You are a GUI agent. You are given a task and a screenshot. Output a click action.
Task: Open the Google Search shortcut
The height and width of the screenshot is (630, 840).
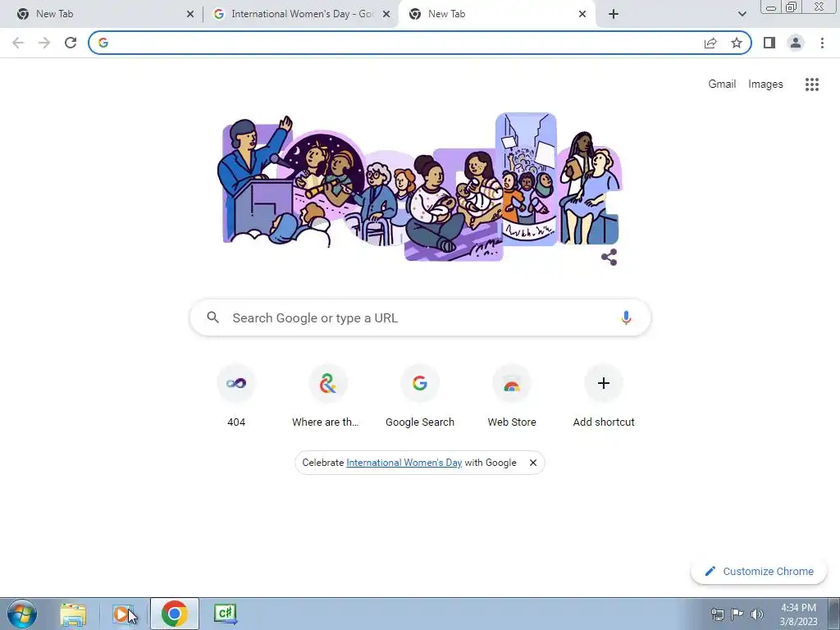(420, 396)
